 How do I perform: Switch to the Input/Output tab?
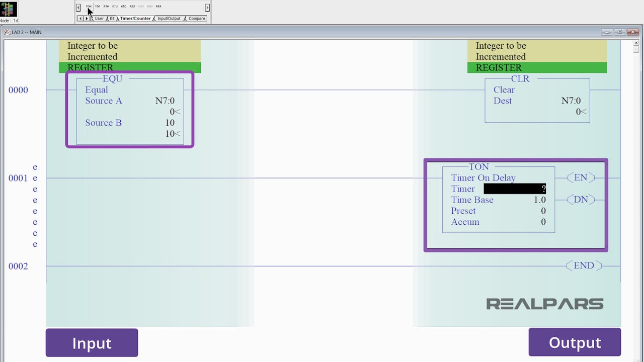point(169,19)
